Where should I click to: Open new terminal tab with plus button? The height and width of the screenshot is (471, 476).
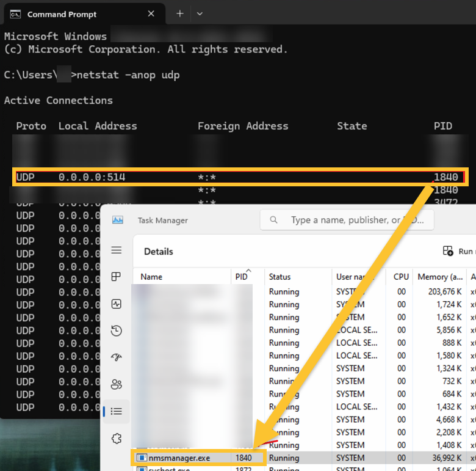(x=179, y=13)
